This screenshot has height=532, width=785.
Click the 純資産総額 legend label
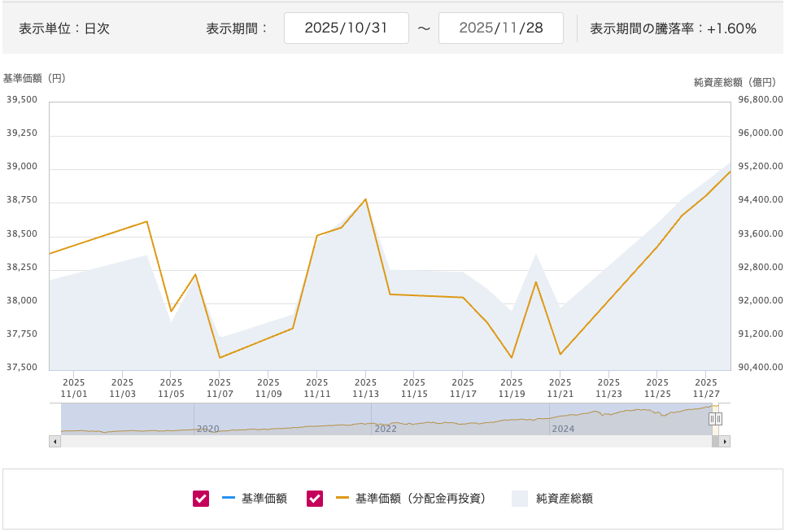[x=565, y=499]
